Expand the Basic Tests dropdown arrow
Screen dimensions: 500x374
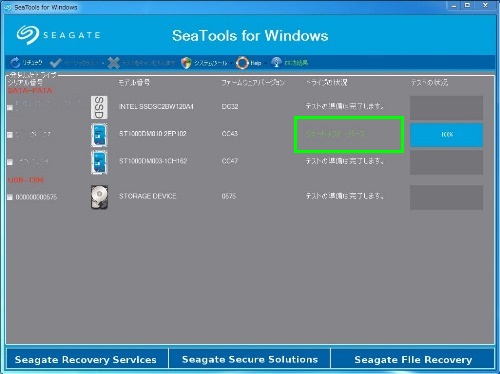103,63
